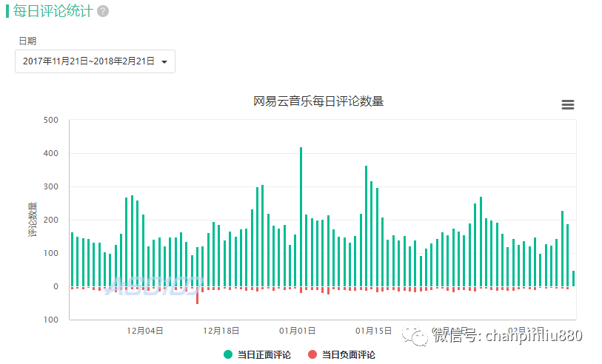Image resolution: width=602 pixels, height=364 pixels.
Task: Click the y-axis title 评论数量
Action: (33, 220)
